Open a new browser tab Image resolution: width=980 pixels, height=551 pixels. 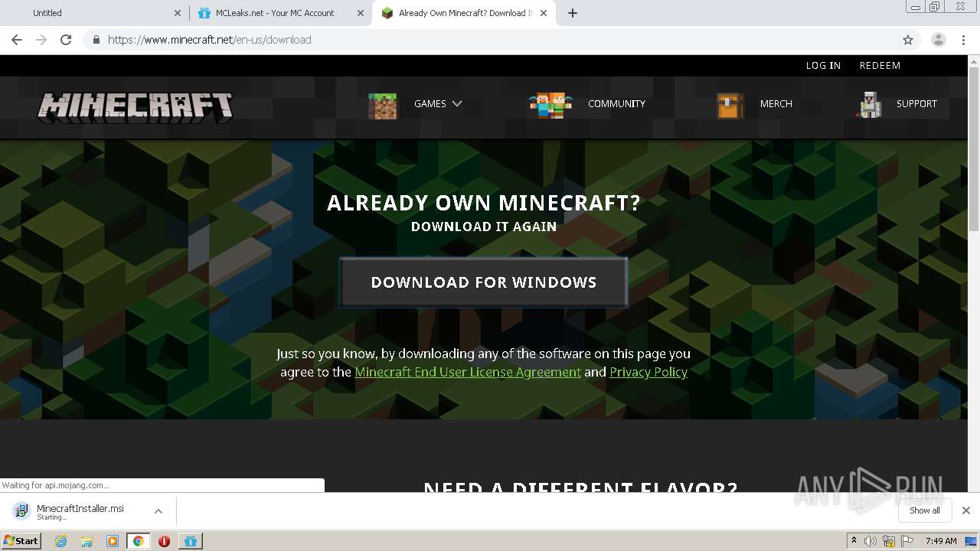tap(573, 13)
